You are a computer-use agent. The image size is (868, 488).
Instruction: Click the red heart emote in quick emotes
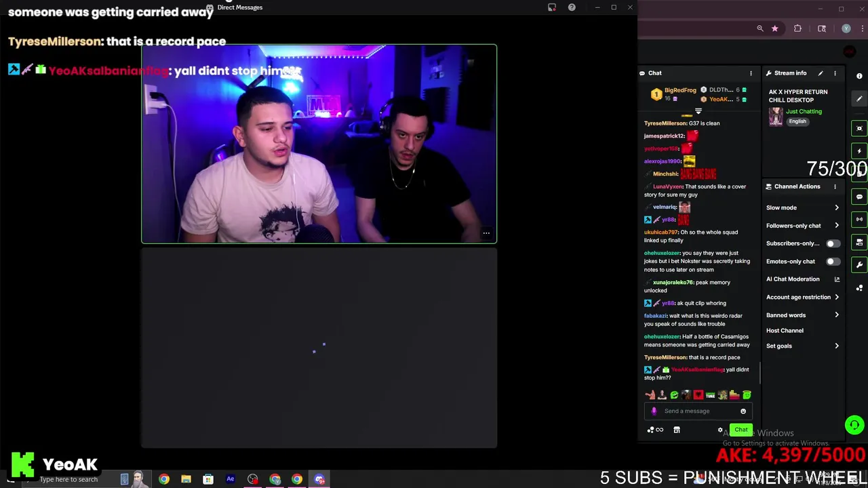698,395
